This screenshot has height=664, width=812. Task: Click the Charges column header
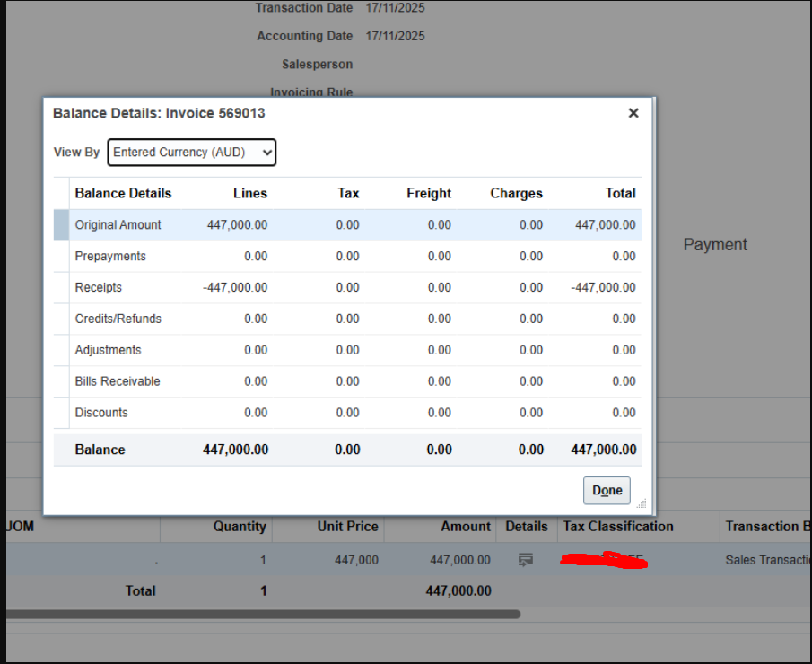click(x=516, y=193)
